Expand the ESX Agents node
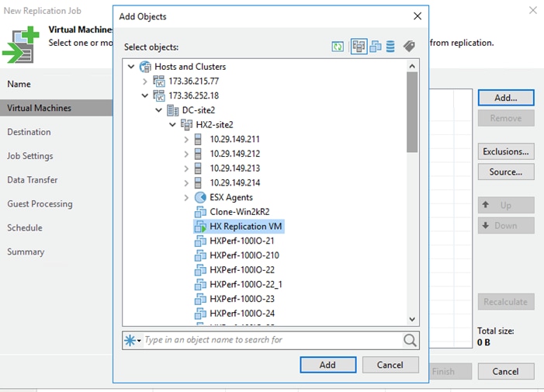The height and width of the screenshot is (392, 544). coord(186,198)
